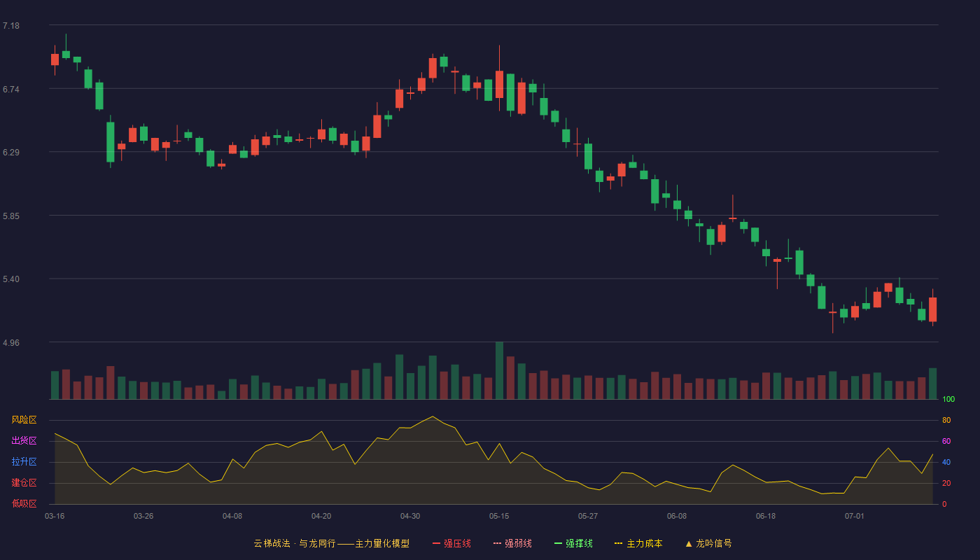
Task: Click the 5.40 price axis label
Action: (11, 279)
